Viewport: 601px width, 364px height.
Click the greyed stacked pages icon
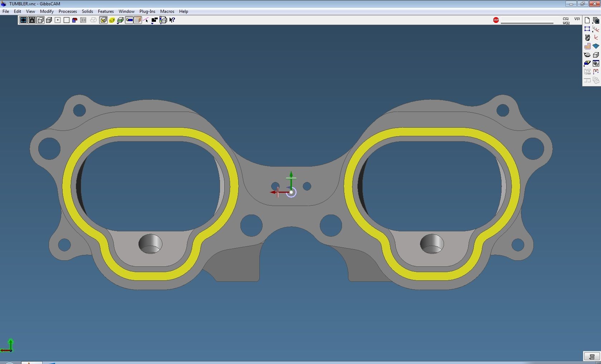click(x=596, y=80)
